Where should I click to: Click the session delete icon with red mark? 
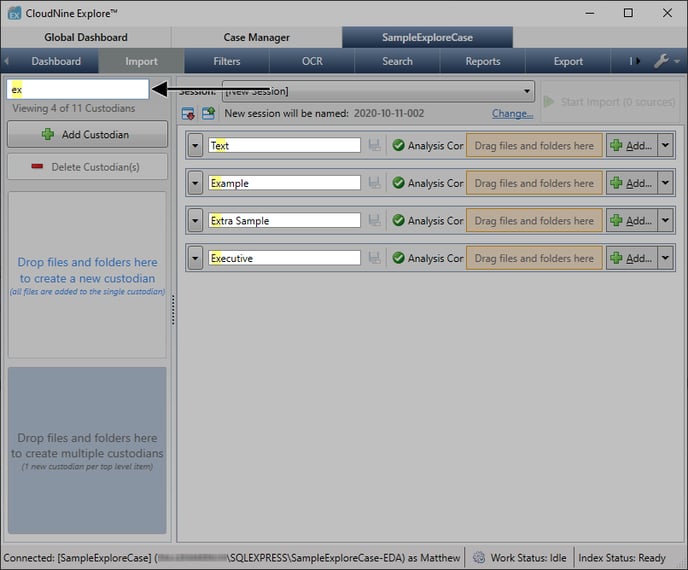coord(188,114)
